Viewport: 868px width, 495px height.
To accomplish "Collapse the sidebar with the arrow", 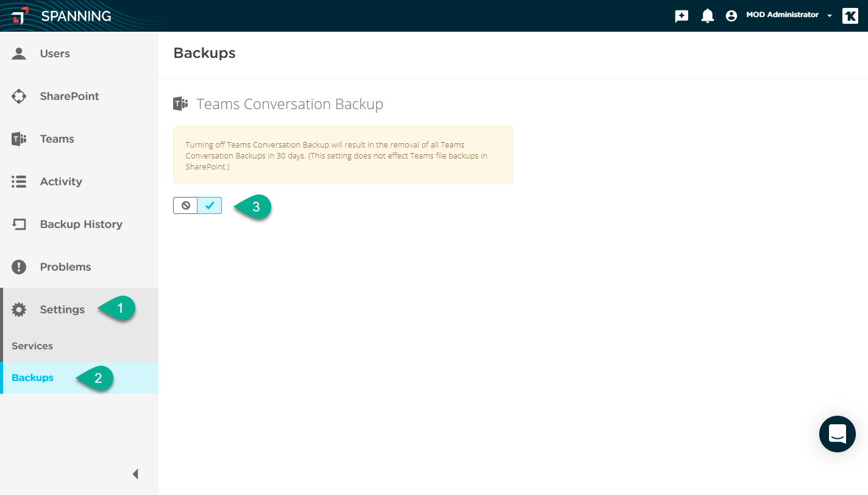I will pyautogui.click(x=135, y=474).
